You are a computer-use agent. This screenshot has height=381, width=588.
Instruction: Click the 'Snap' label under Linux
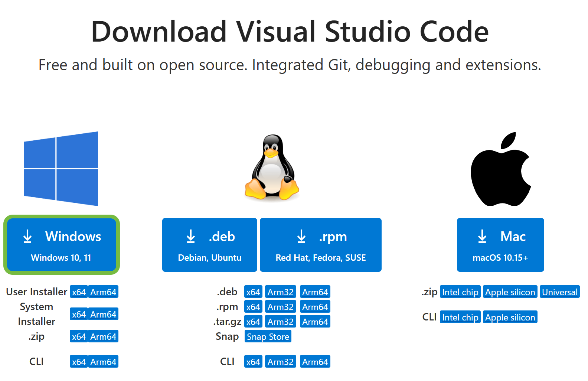[227, 336]
